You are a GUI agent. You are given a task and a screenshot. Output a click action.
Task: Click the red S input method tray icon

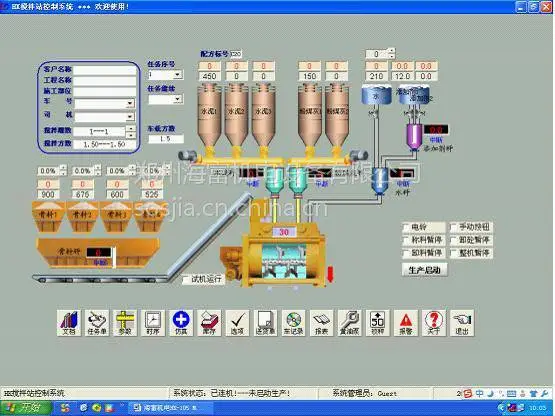(468, 393)
